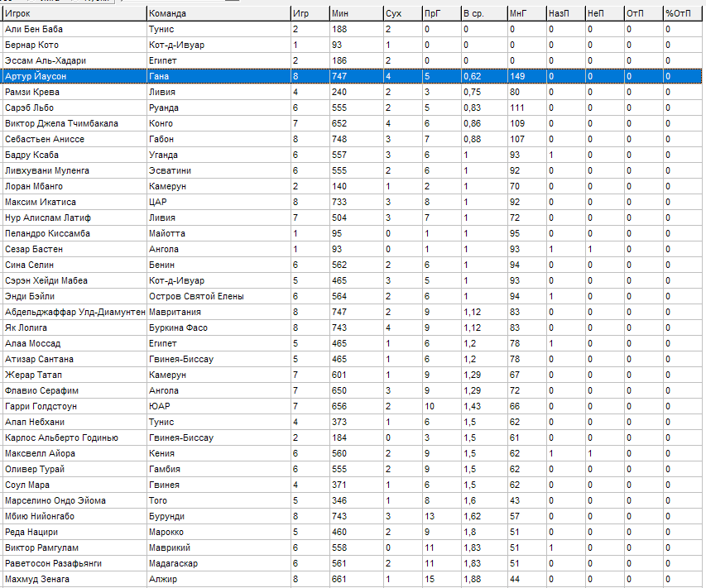Sort by МнГ column header
The width and height of the screenshot is (706, 588).
click(x=526, y=14)
